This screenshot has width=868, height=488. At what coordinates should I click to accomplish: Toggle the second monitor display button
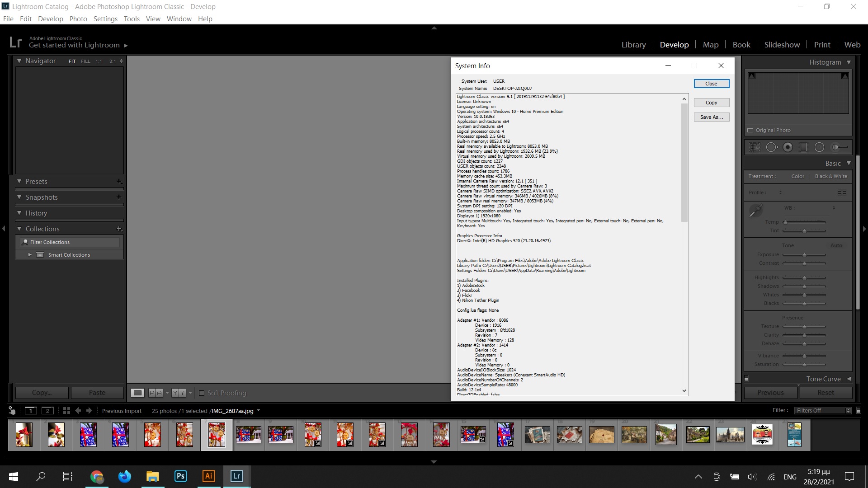click(x=47, y=411)
